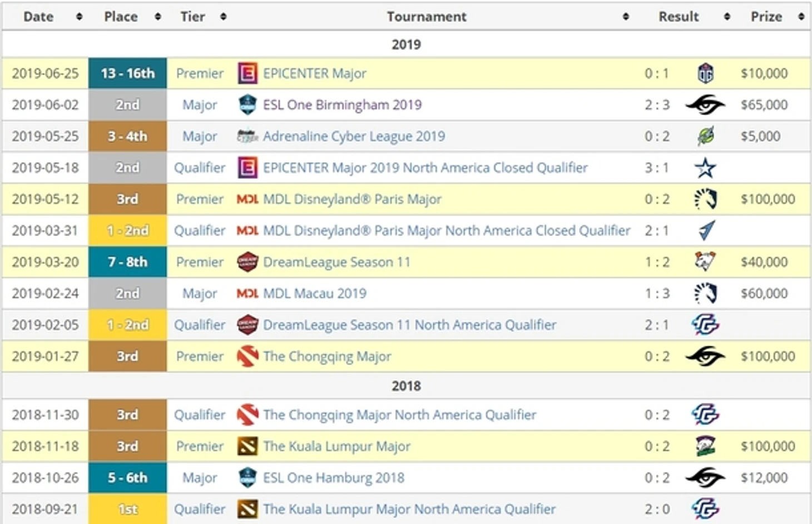The width and height of the screenshot is (812, 524).
Task: Click the DreamLeague Season 11 tournament icon
Action: (247, 262)
